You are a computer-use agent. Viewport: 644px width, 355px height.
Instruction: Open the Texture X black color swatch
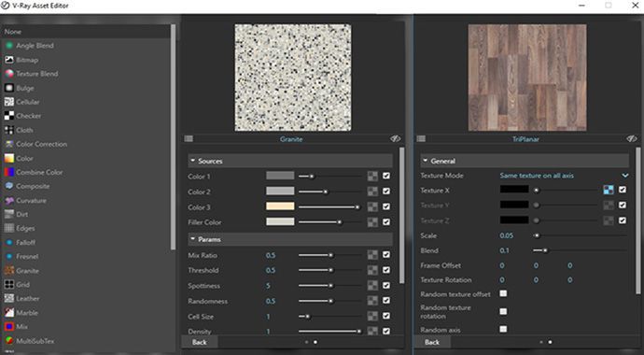[514, 190]
